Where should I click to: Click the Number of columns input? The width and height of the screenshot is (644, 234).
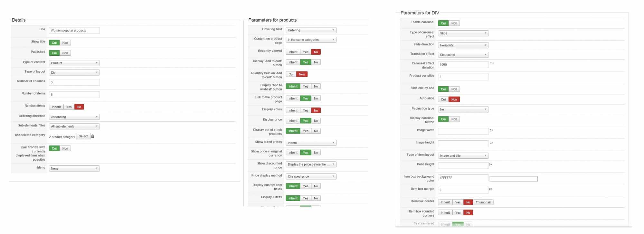point(74,82)
